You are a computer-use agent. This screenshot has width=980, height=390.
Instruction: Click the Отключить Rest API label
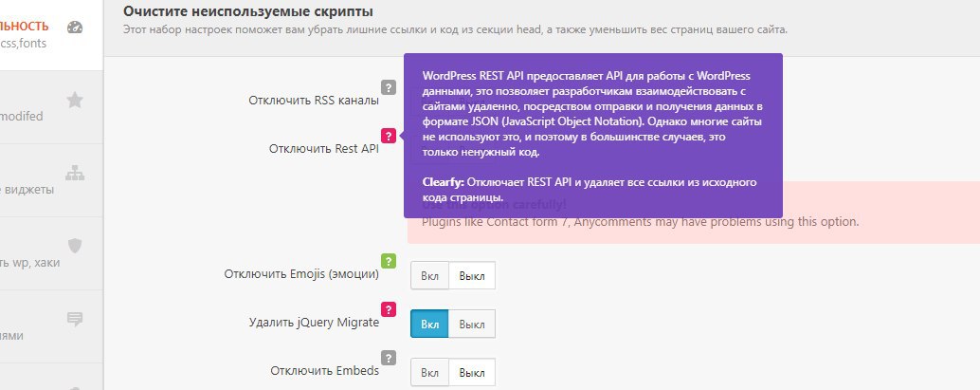point(323,149)
